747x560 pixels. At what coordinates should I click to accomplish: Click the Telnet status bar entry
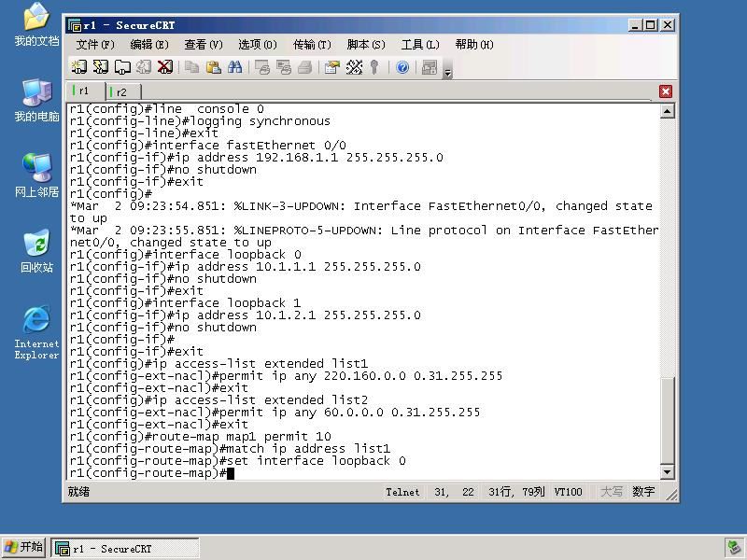tap(402, 492)
